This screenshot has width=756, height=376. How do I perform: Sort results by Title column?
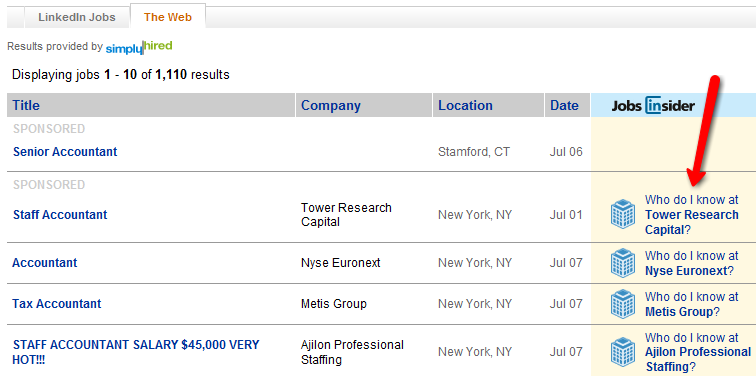point(26,106)
